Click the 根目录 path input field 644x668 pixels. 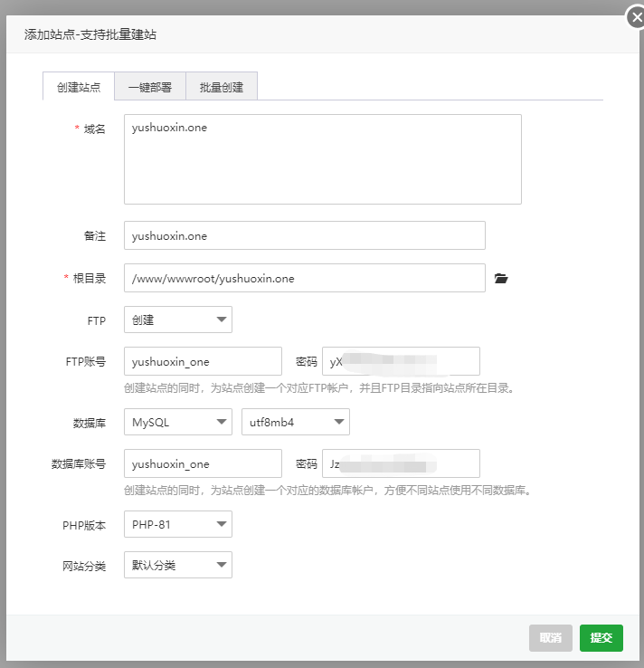[x=304, y=279]
